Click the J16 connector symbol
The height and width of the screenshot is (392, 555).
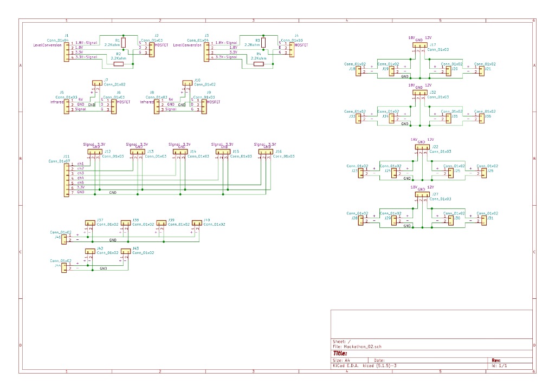pyautogui.click(x=265, y=153)
